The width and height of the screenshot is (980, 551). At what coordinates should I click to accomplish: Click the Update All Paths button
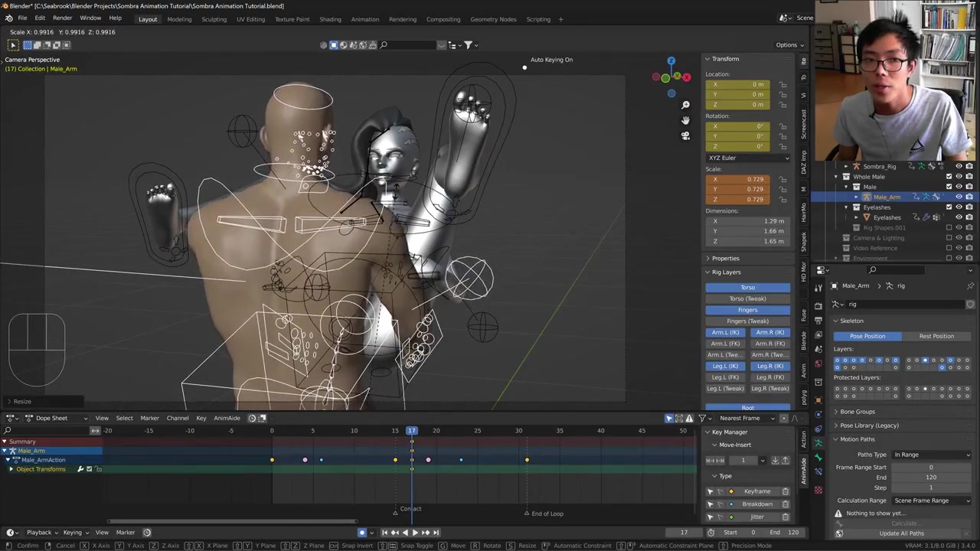click(901, 533)
